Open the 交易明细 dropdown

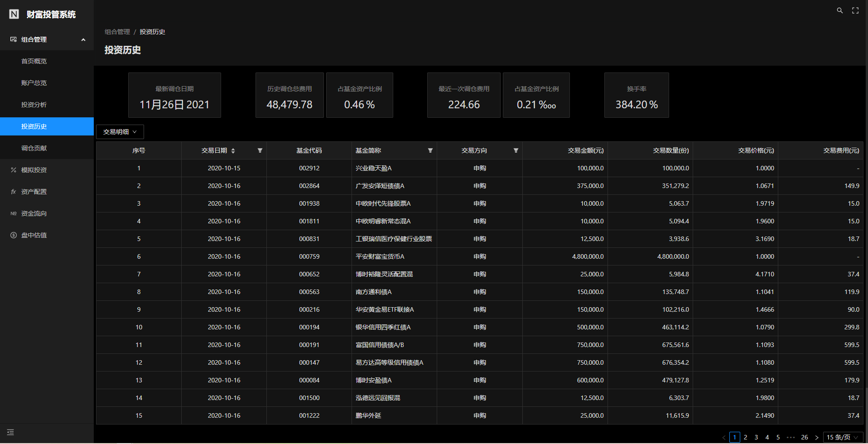click(x=120, y=132)
